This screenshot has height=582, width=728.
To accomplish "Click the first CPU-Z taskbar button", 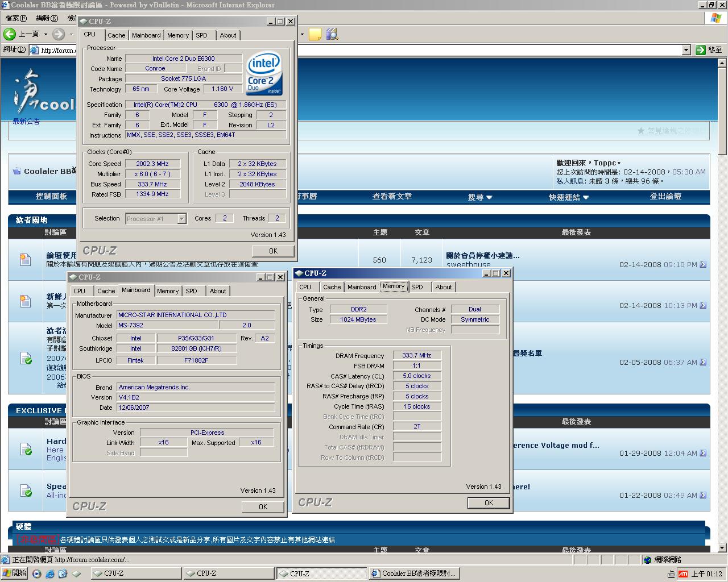I will click(x=136, y=573).
